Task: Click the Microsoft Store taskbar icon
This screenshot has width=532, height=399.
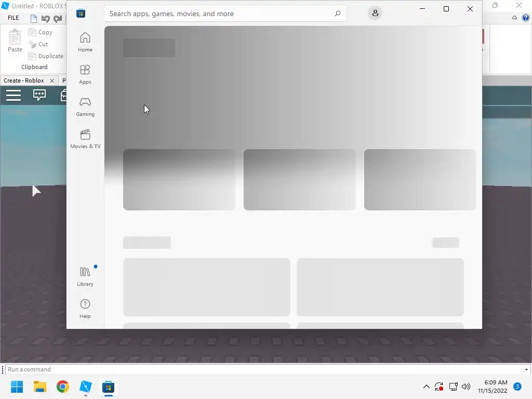Action: pos(108,387)
